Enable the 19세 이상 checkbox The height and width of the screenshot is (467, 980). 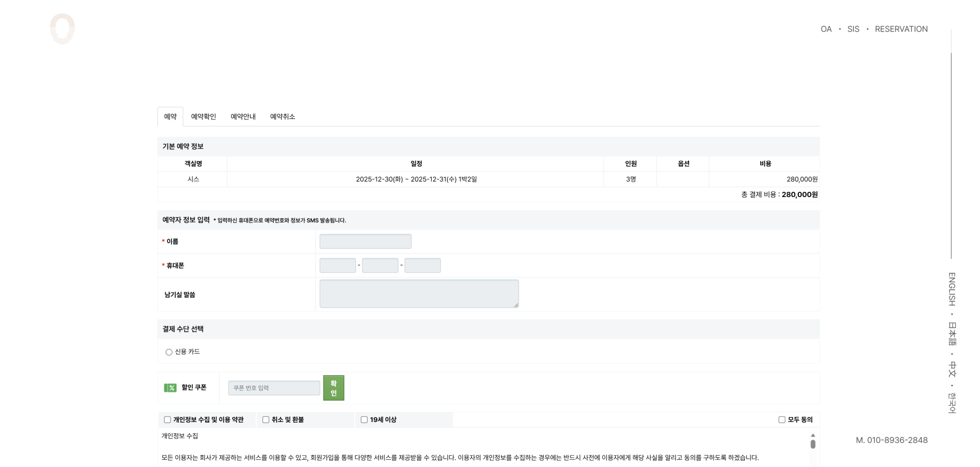click(364, 420)
